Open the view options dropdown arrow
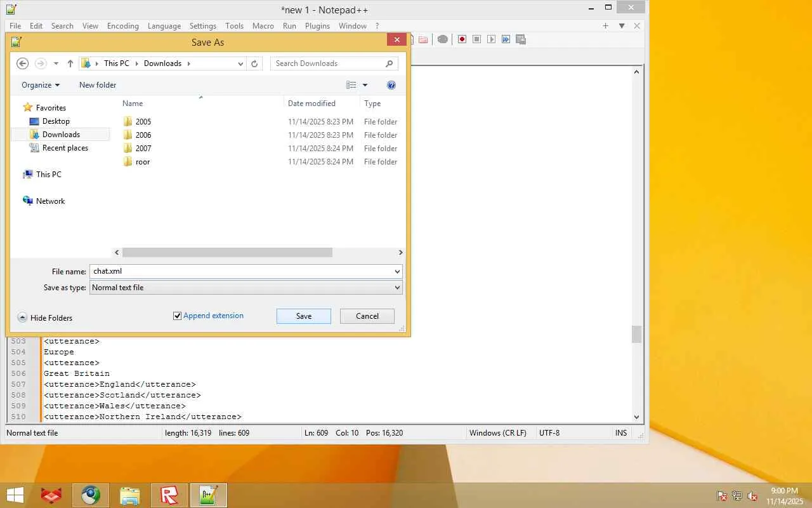This screenshot has height=508, width=812. [x=365, y=85]
